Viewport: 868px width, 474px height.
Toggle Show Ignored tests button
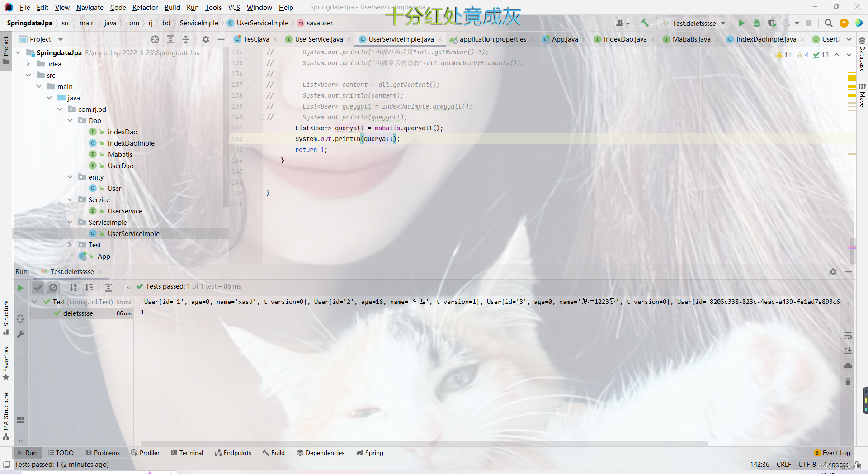pos(53,288)
